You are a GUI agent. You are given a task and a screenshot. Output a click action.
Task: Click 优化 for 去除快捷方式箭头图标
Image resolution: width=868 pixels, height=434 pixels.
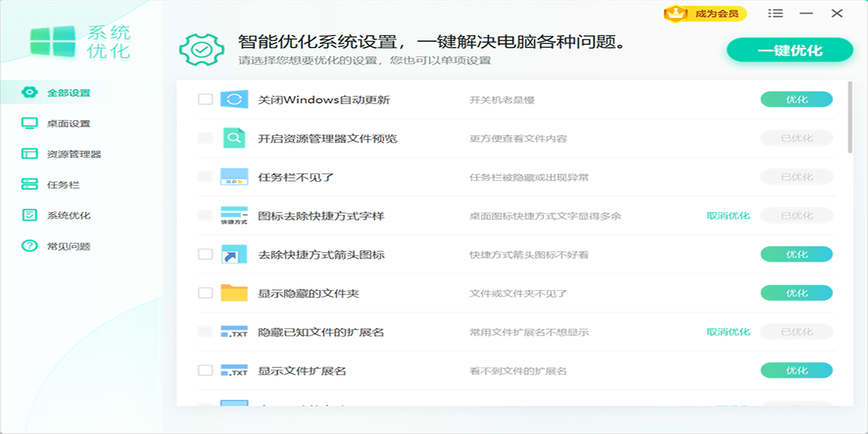[796, 254]
